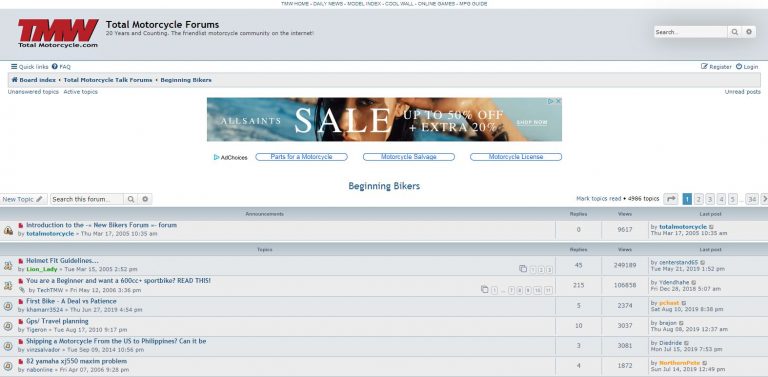View latest post icon by brajon

point(681,323)
